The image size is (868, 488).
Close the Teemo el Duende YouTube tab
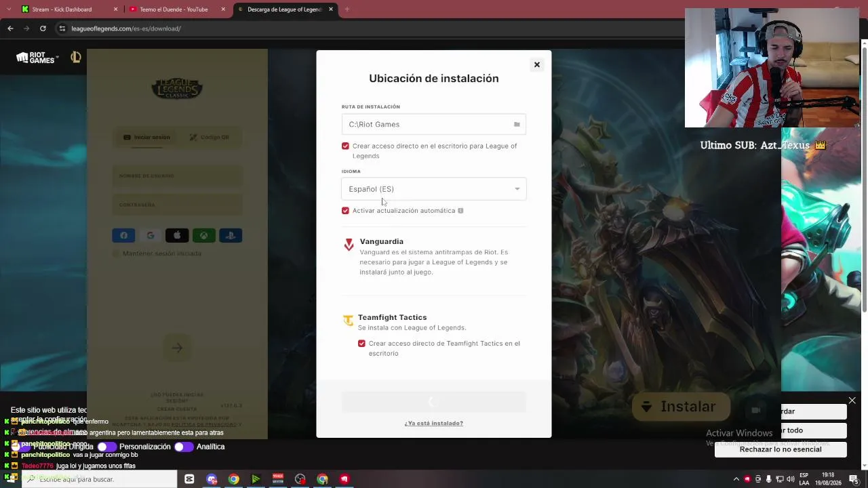click(x=224, y=9)
